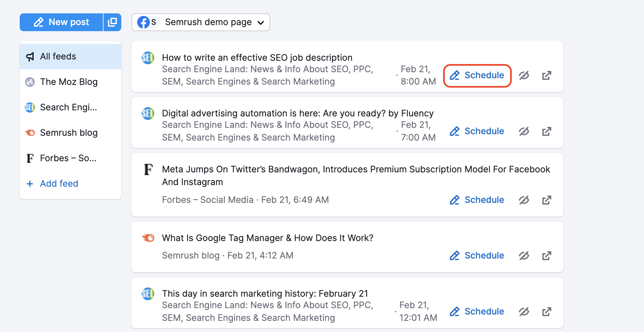Screen dimensions: 644x332
Task: Open Digital advertising automation article externally
Action: [x=547, y=131]
